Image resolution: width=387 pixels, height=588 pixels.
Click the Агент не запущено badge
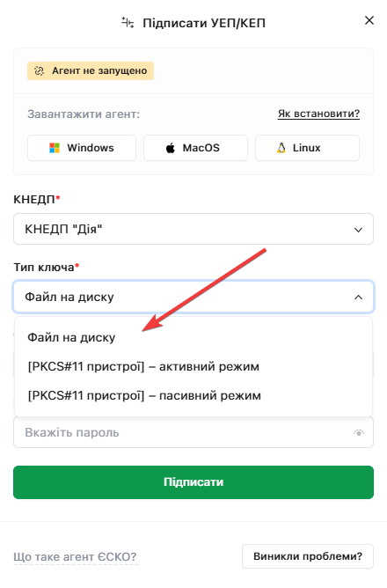click(x=91, y=71)
